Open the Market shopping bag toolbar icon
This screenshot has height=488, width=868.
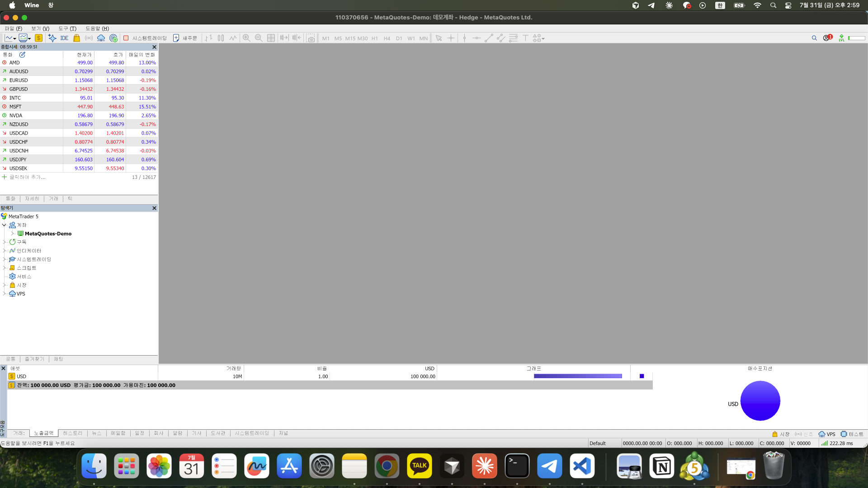pos(77,38)
